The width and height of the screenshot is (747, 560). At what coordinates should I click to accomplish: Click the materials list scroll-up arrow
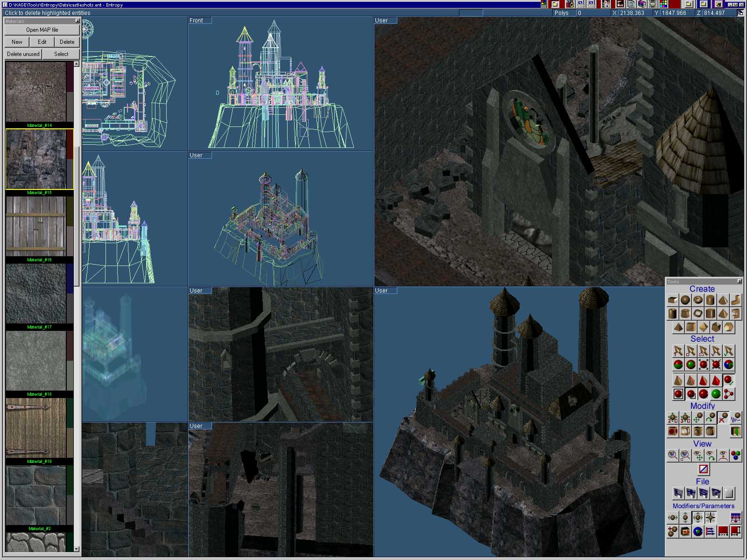(x=77, y=64)
